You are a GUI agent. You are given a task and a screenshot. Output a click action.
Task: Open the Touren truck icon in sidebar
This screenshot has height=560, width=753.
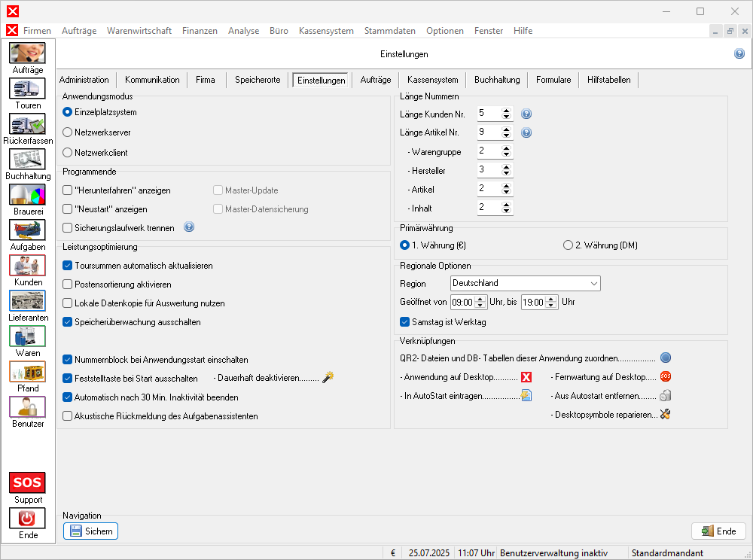[x=27, y=89]
